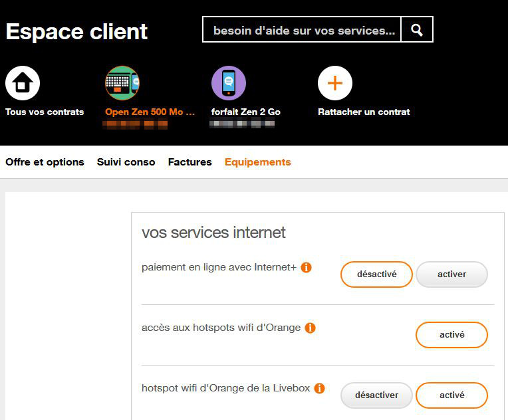This screenshot has height=420, width=508.
Task: Click activé for hotspot wifi de la Livebox
Action: 451,395
